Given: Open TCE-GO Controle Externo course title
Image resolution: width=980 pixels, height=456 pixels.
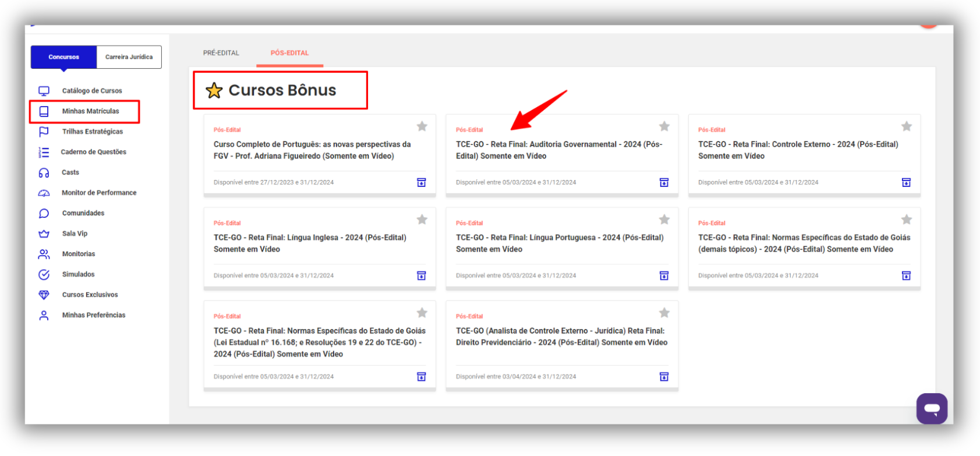Looking at the screenshot, I should [798, 150].
